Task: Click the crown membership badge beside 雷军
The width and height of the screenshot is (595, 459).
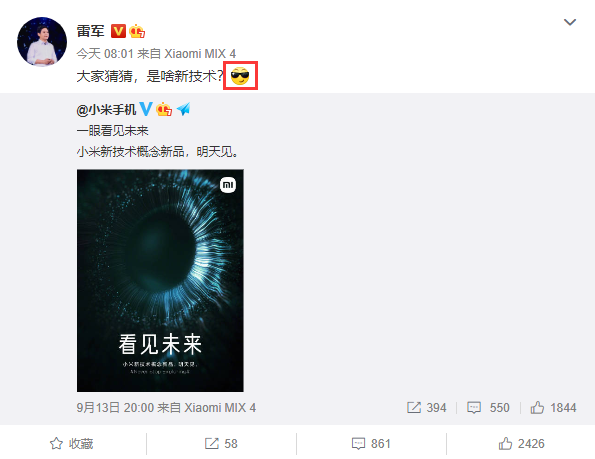Action: coord(137,31)
